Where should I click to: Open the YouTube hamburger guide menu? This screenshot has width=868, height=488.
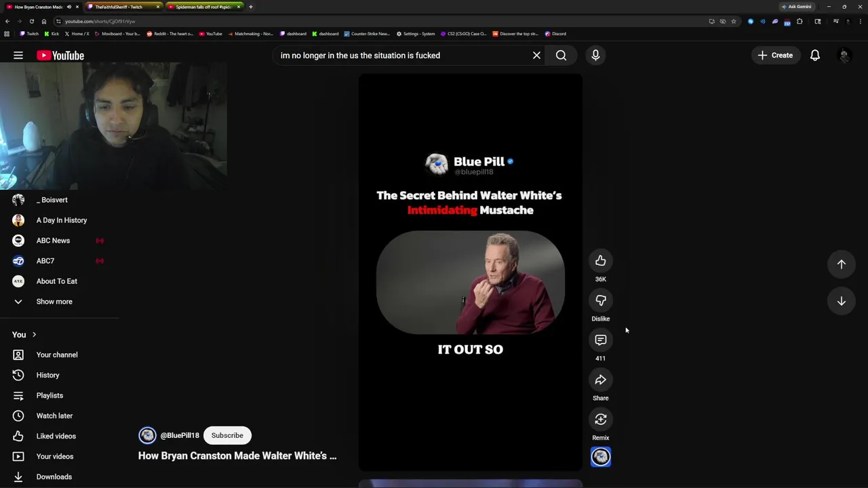pos(18,56)
